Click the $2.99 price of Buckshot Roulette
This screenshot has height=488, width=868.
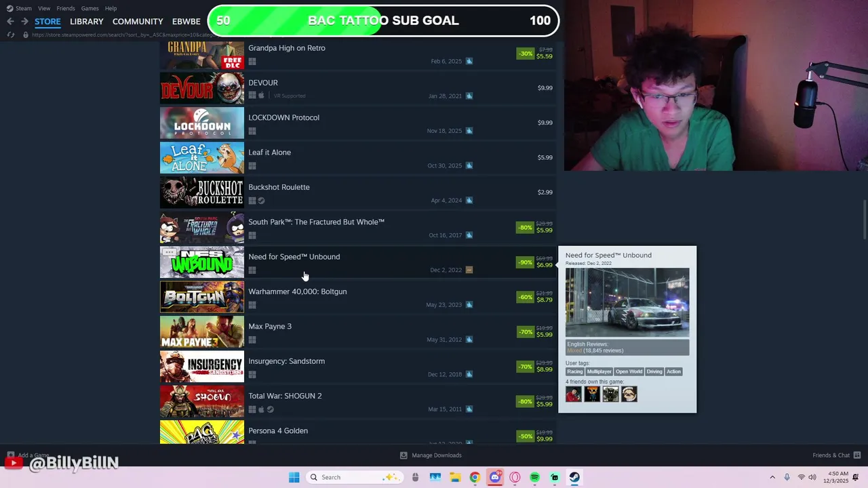coord(545,192)
